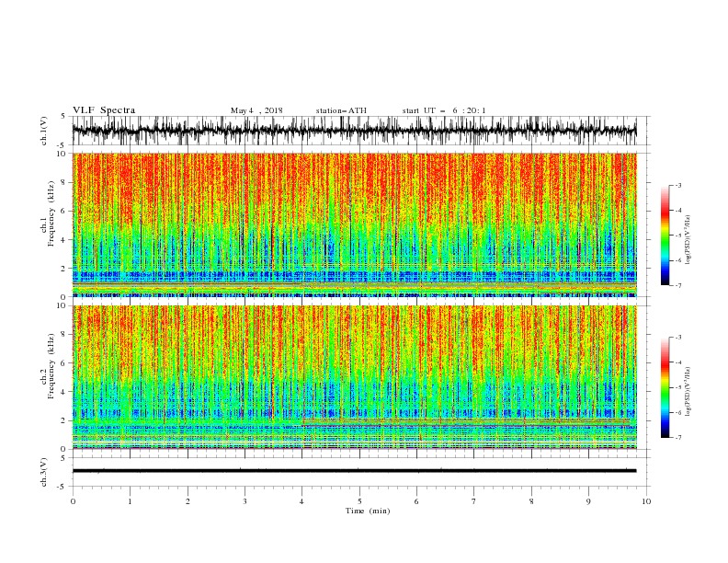
Task: Click the time axis tick label "9"
Action: click(588, 501)
